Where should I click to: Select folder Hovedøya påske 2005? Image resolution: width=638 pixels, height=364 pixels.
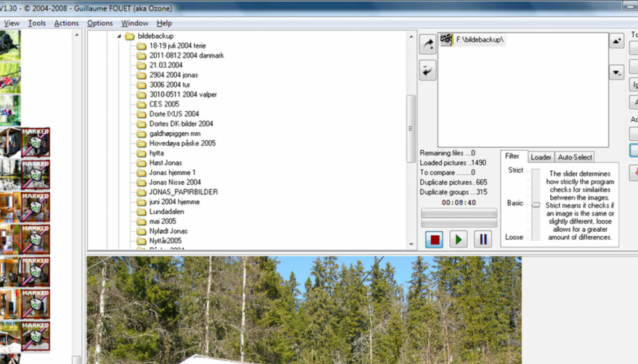coord(182,143)
